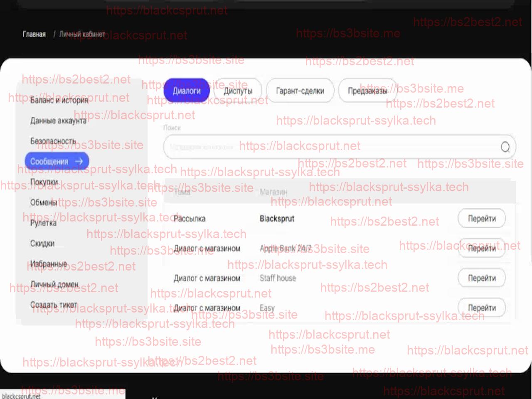Image resolution: width=532 pixels, height=399 pixels.
Task: Select Безопасность in sidebar
Action: click(x=53, y=141)
